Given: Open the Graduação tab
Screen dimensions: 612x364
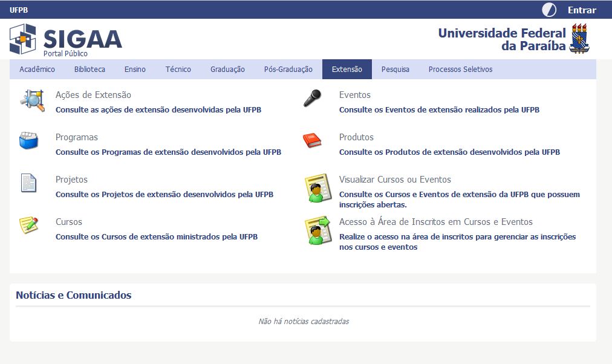Looking at the screenshot, I should click(x=227, y=69).
